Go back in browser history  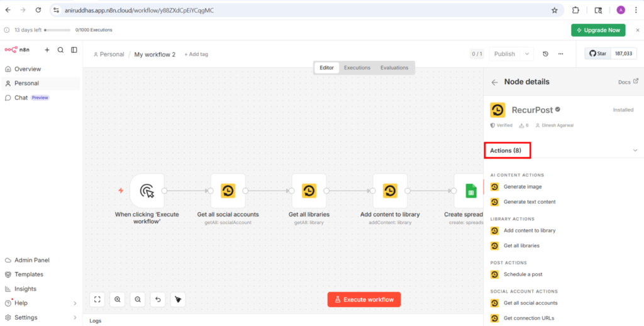pyautogui.click(x=8, y=10)
